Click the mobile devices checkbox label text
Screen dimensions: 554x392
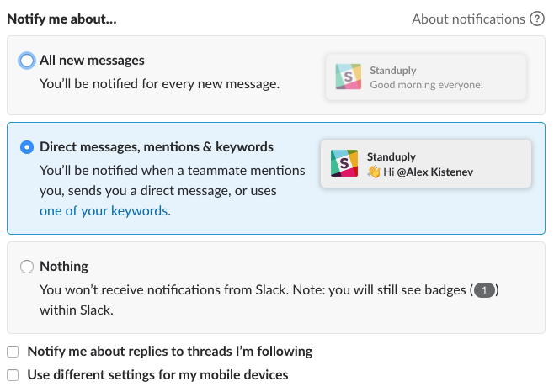pyautogui.click(x=158, y=375)
